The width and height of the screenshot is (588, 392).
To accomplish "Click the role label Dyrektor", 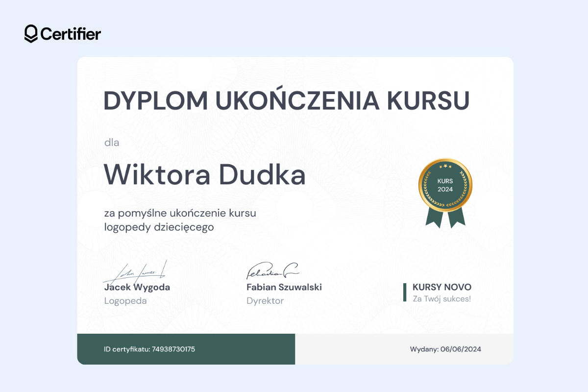I will 265,301.
